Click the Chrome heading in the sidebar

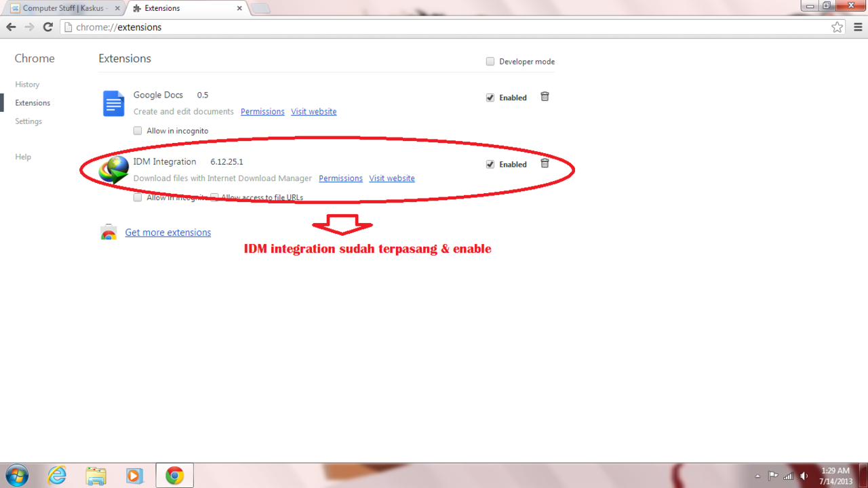[35, 58]
